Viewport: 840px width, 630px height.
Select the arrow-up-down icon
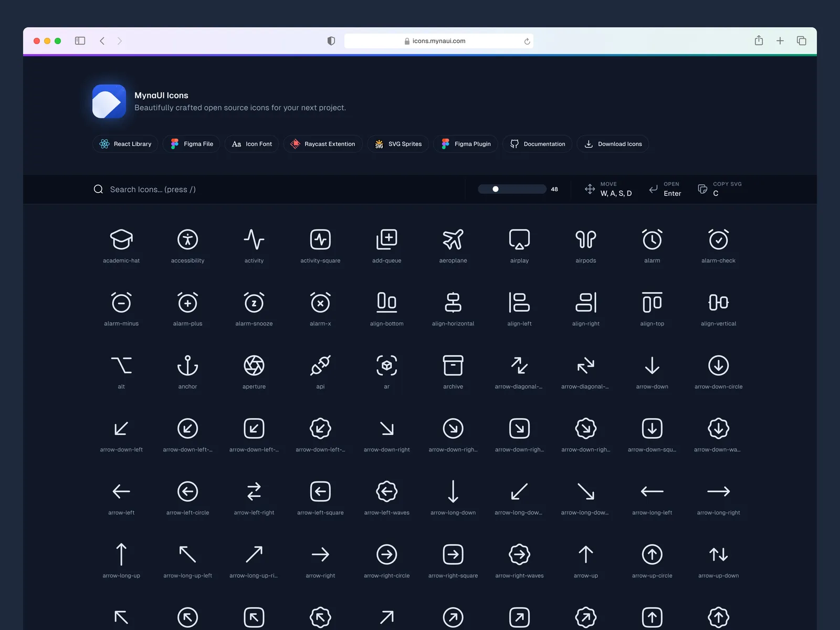718,555
